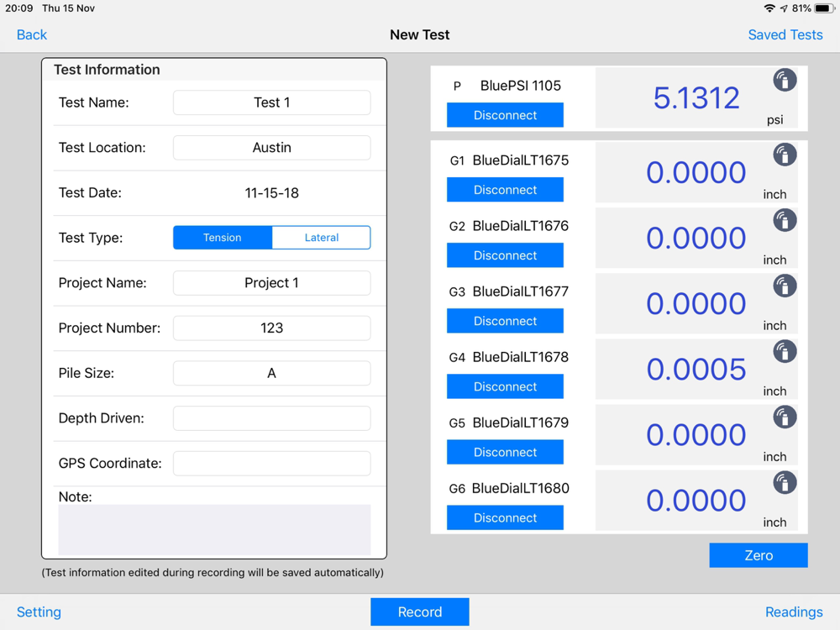The height and width of the screenshot is (630, 840).
Task: Open Saved Tests
Action: pyautogui.click(x=785, y=34)
